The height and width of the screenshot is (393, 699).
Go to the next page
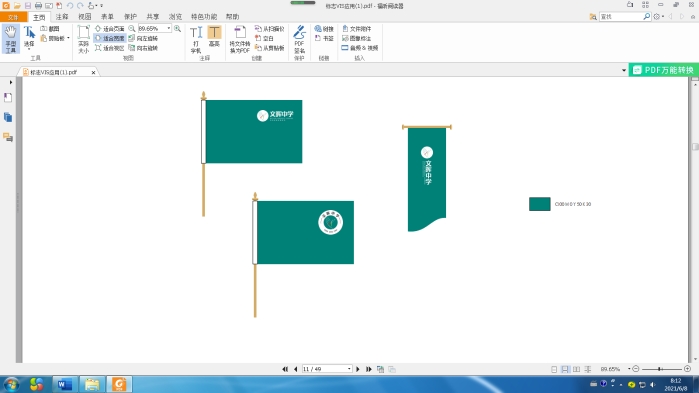[358, 369]
